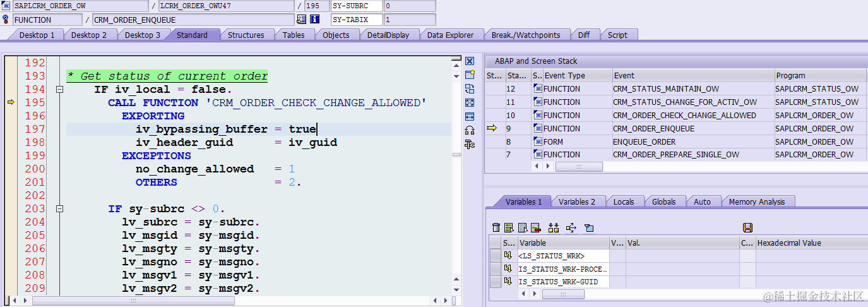Click trash icon in Variables 1 toolbar

496,227
